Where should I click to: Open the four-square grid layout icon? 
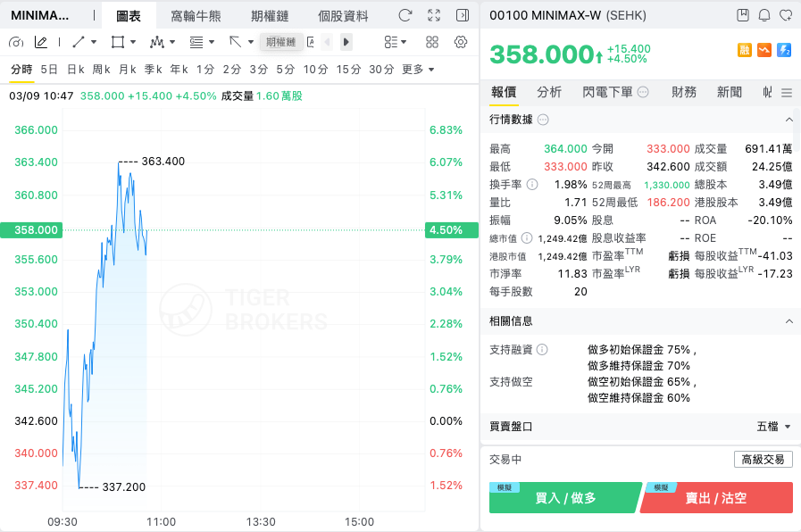pos(432,42)
